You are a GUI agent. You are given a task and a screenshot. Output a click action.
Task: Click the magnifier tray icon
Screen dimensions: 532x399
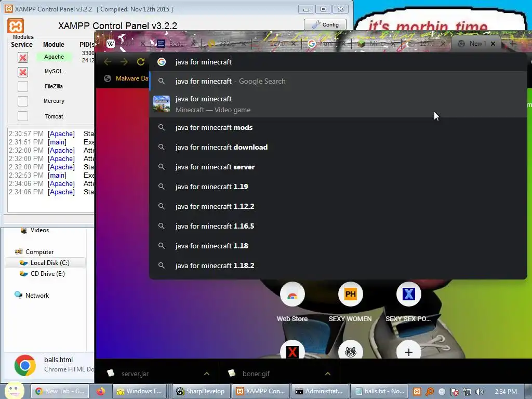click(x=430, y=392)
